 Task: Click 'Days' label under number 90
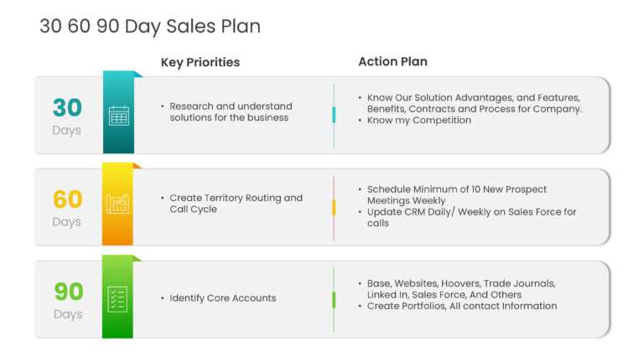click(x=67, y=314)
